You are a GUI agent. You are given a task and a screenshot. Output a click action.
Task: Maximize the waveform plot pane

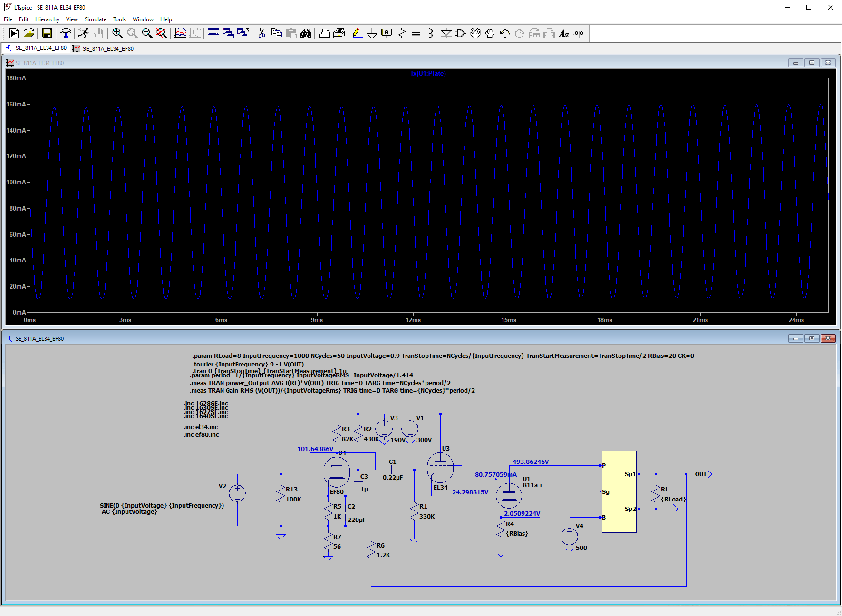pos(812,63)
